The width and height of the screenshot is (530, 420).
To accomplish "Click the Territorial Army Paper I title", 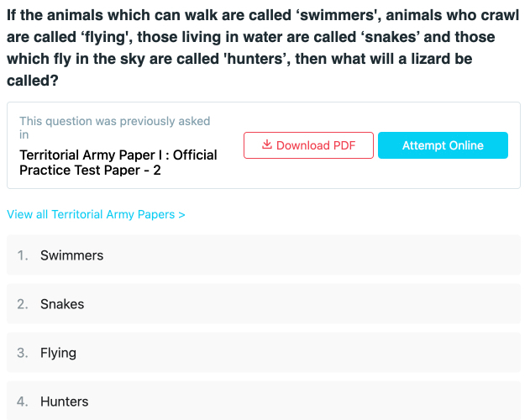I will [118, 163].
